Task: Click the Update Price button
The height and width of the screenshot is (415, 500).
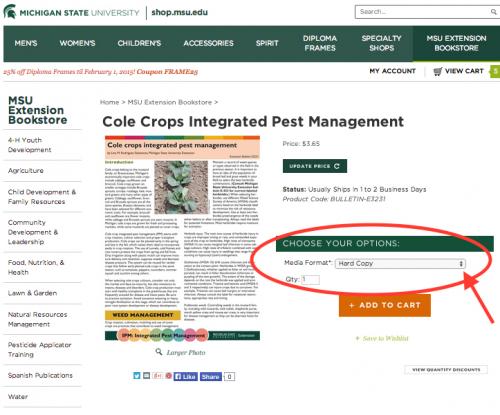Action: [x=315, y=166]
